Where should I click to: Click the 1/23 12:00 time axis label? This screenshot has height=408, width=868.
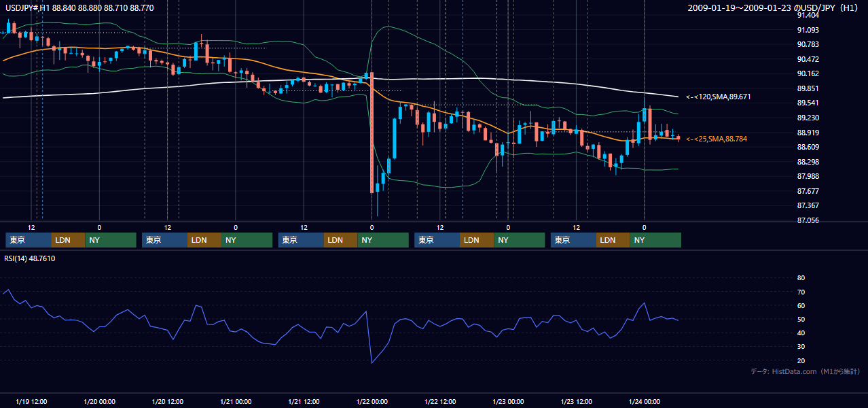(x=576, y=401)
